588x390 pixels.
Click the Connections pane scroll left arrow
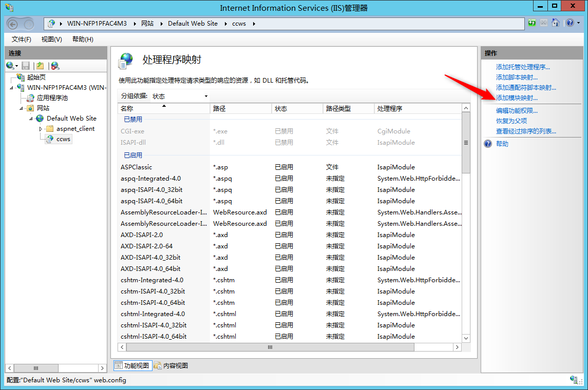10,368
